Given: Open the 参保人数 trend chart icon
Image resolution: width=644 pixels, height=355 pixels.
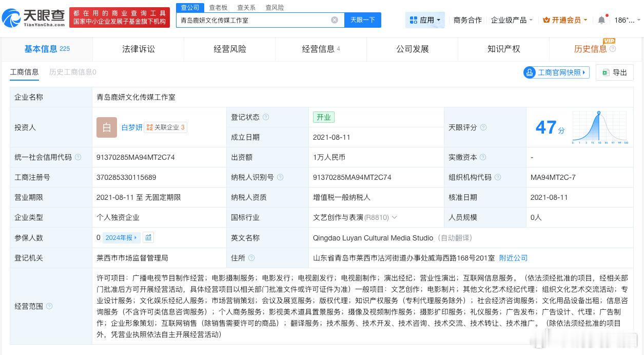Looking at the screenshot, I should click(148, 237).
